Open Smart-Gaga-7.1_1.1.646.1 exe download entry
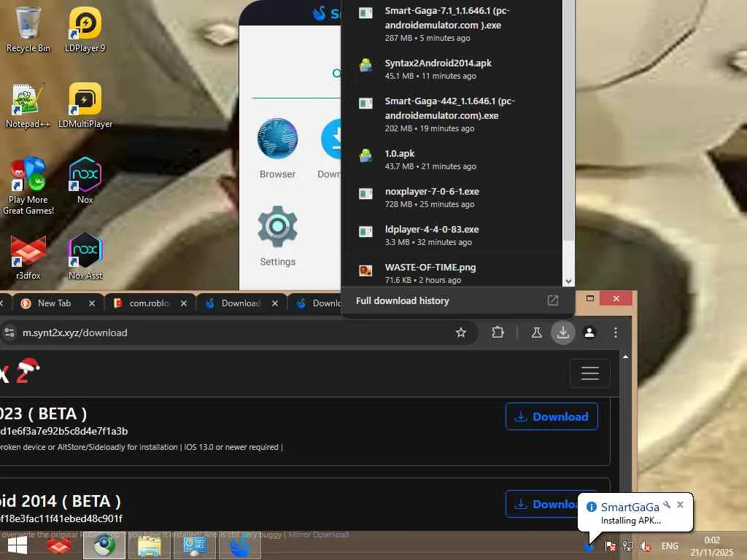Screen dimensions: 747x560 [452, 24]
